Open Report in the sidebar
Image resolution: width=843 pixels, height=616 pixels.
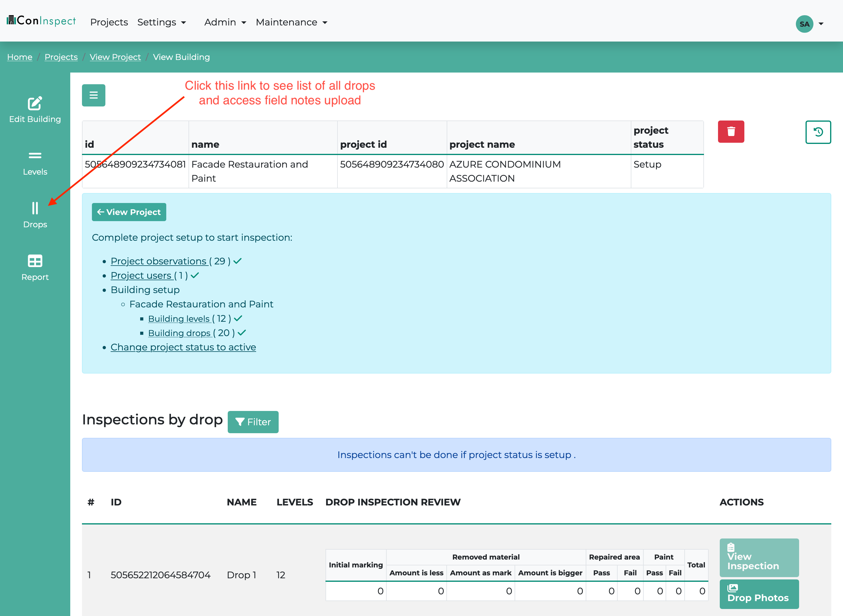click(x=35, y=268)
